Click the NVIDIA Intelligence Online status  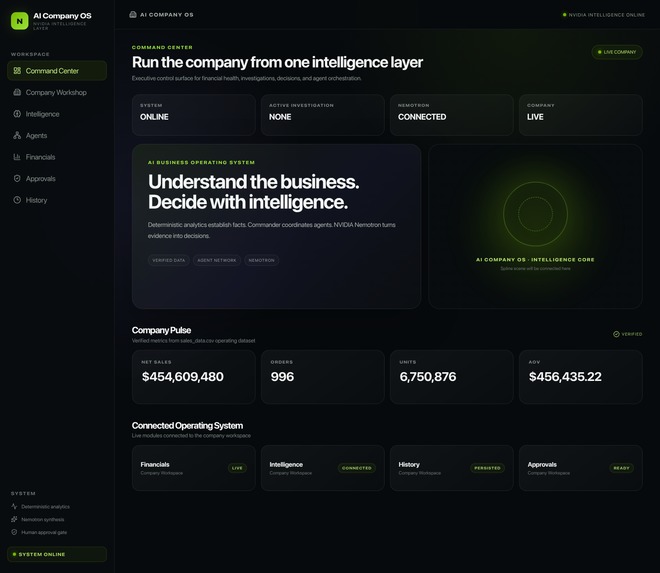(x=604, y=15)
